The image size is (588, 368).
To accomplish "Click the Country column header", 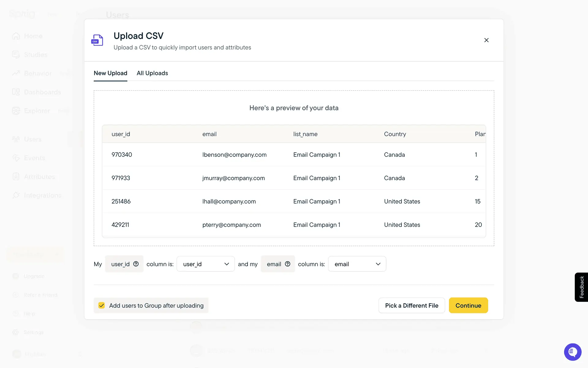I will coord(395,134).
